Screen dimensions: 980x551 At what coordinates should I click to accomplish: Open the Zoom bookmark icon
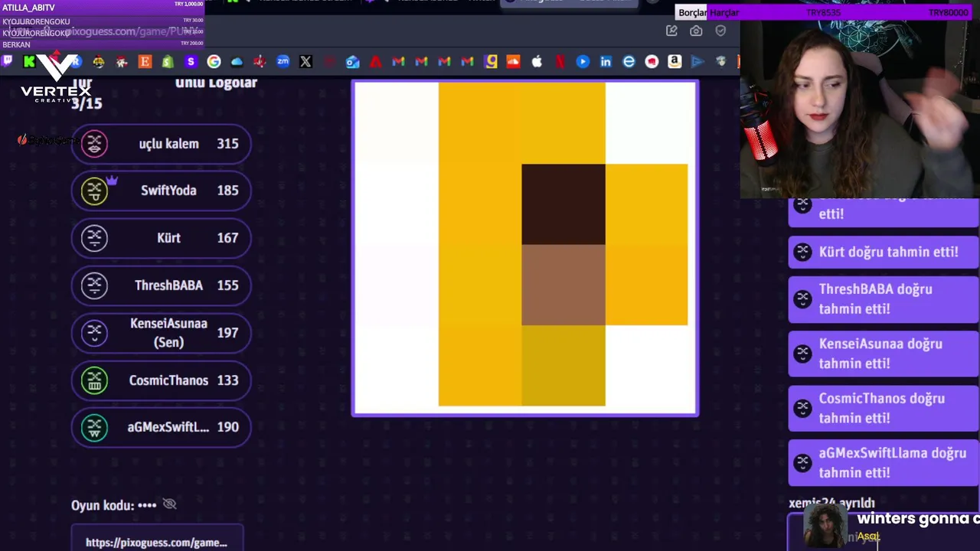pos(283,62)
